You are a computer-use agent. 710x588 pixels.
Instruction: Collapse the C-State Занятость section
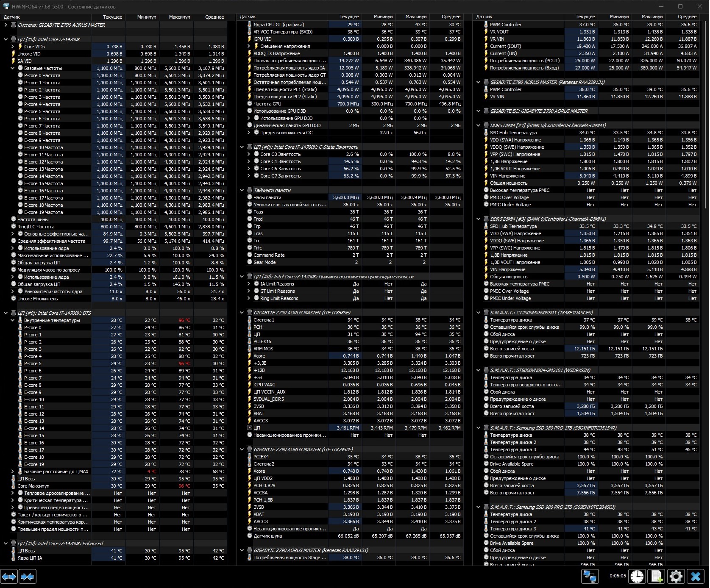tap(242, 147)
